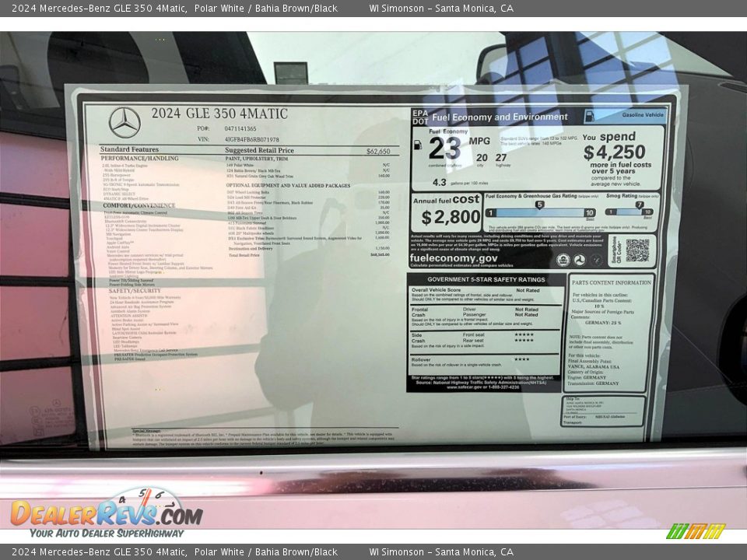747x560 pixels.
Task: Click the $62,650 retail price
Action: (x=378, y=152)
